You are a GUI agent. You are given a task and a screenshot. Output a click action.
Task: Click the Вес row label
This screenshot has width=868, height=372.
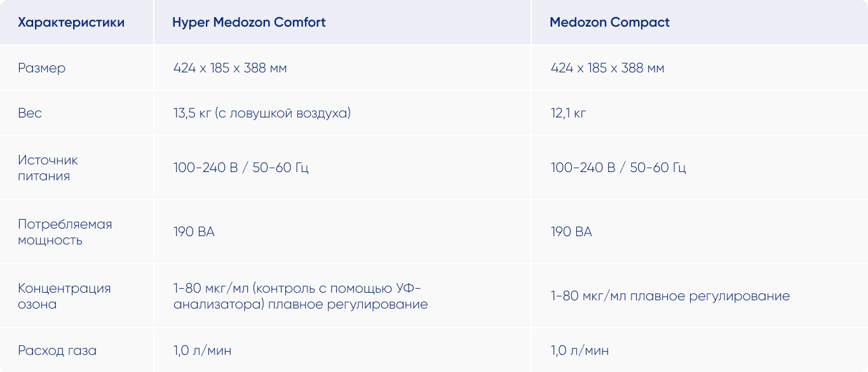[30, 113]
